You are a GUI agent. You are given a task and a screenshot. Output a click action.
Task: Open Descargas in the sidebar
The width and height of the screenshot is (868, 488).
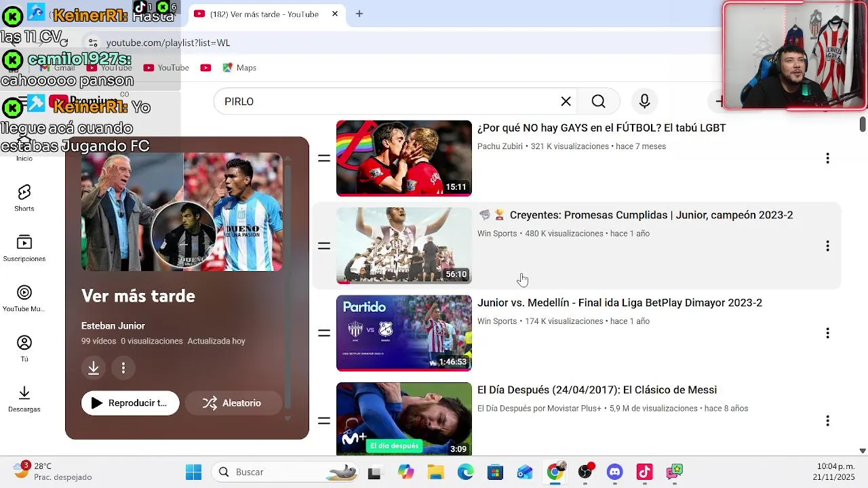coord(24,399)
